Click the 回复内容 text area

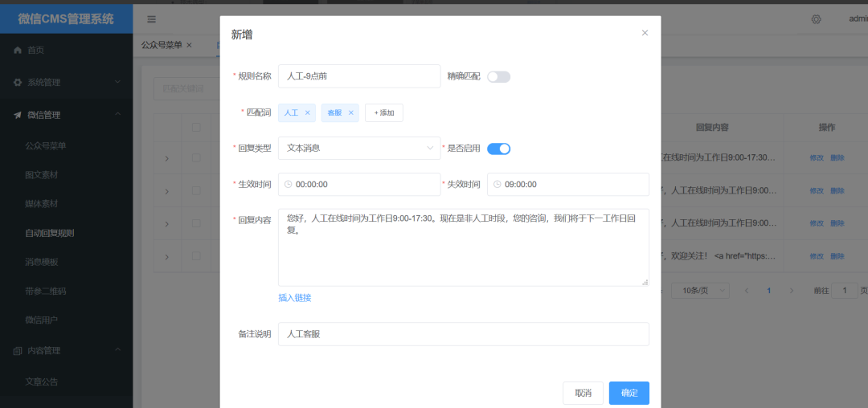[x=464, y=247]
